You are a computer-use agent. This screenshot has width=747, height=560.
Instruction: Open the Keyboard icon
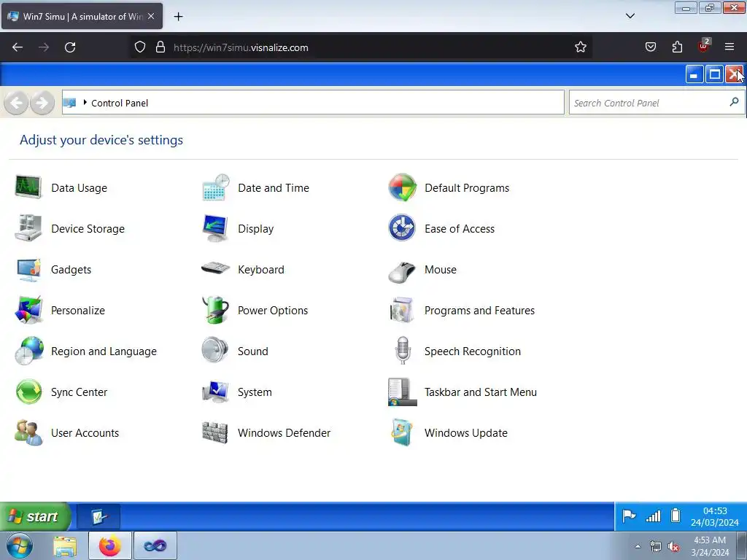pyautogui.click(x=215, y=268)
